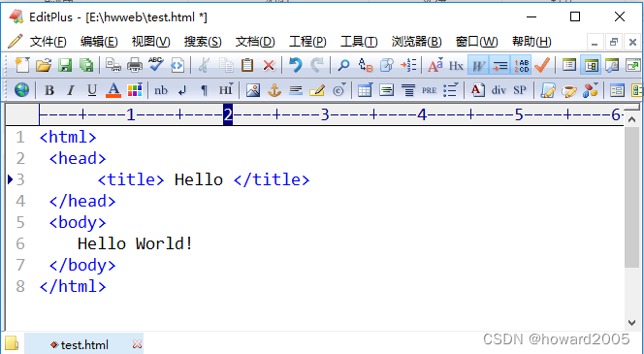Open the bulleted list dropdown

(451, 90)
